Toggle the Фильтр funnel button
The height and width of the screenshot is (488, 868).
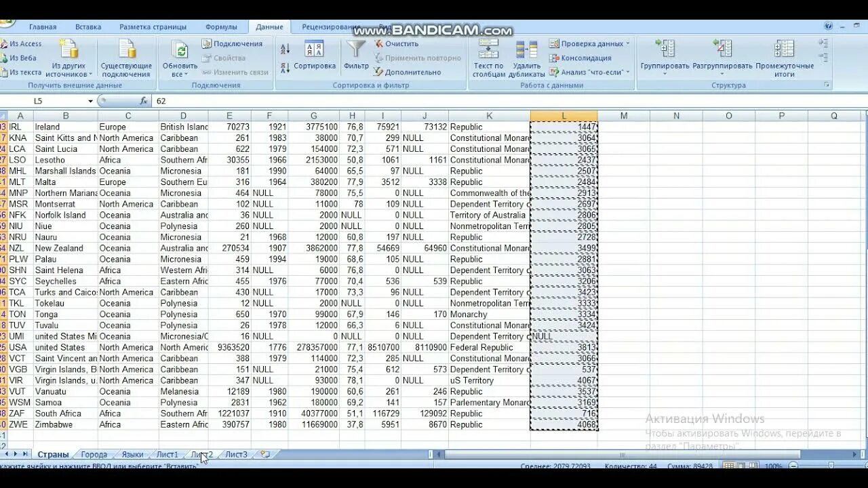click(x=356, y=56)
